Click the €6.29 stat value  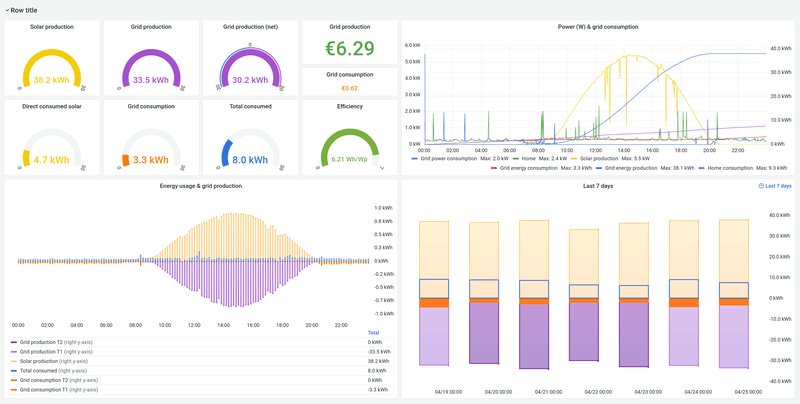click(349, 48)
